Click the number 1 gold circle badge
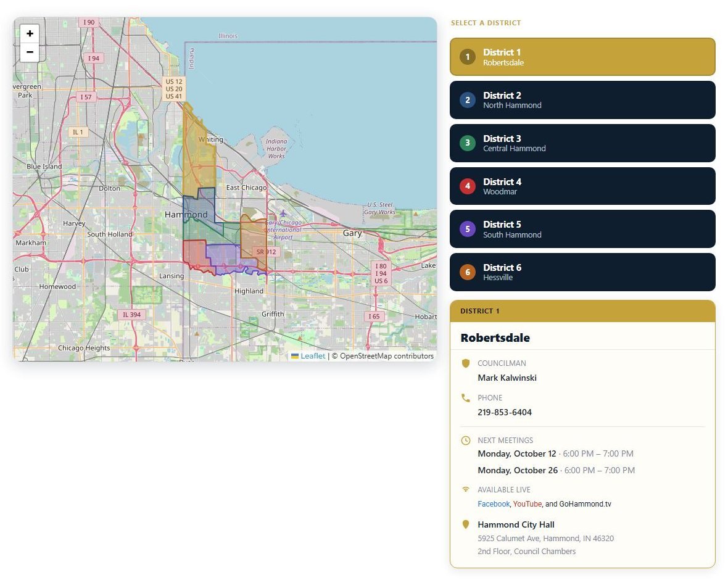 point(468,57)
